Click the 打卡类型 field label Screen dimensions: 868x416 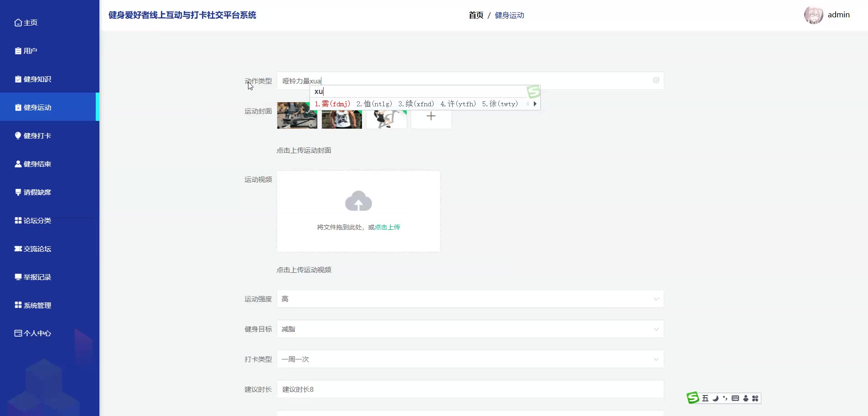pyautogui.click(x=258, y=359)
